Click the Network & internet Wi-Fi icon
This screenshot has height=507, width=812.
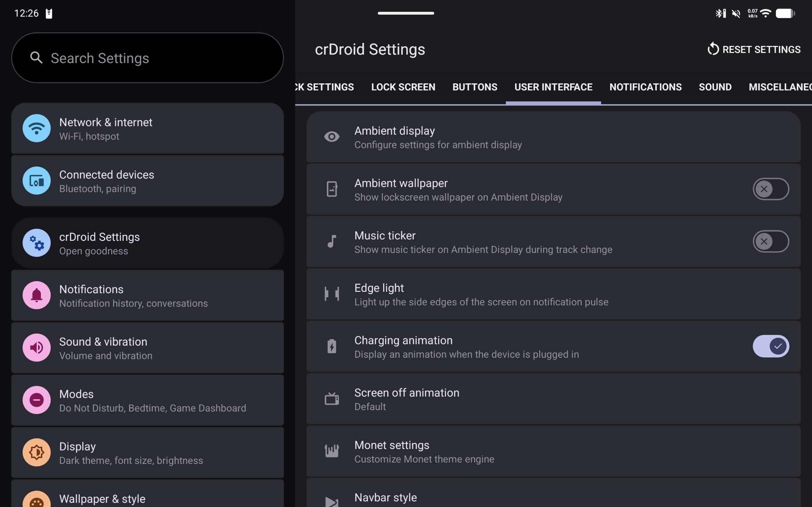point(36,128)
